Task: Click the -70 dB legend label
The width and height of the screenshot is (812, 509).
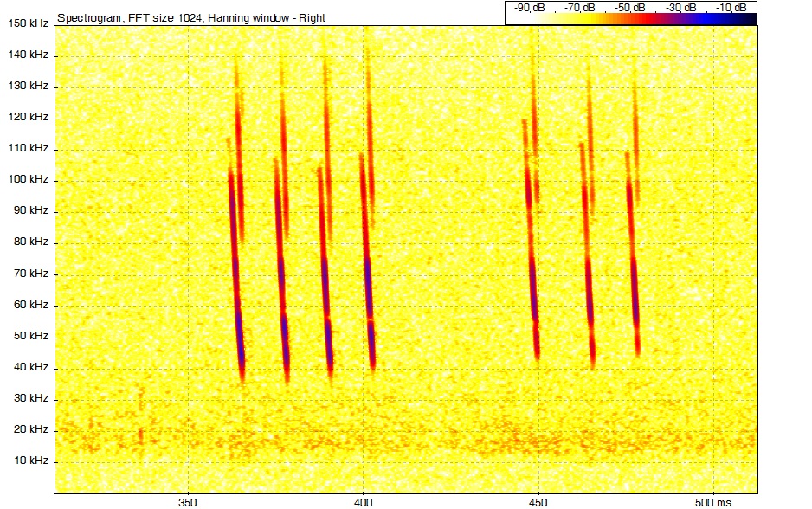Action: pos(579,8)
